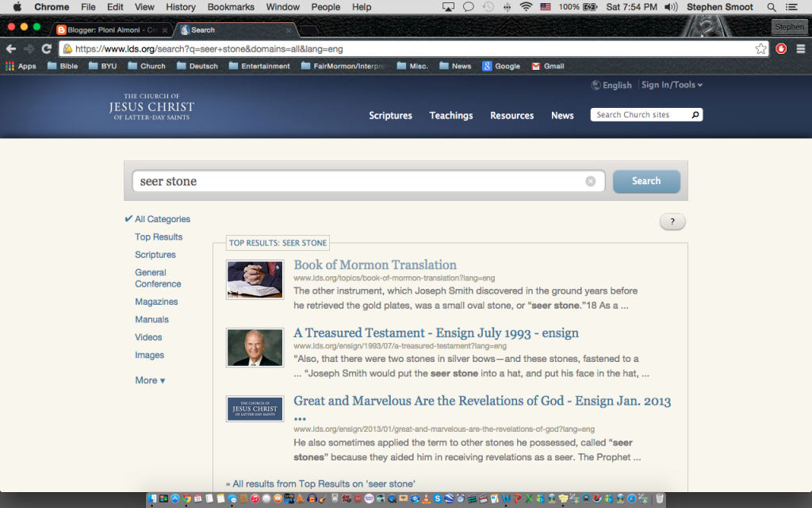Open the Trash in the dock
The width and height of the screenshot is (812, 508).
(659, 498)
